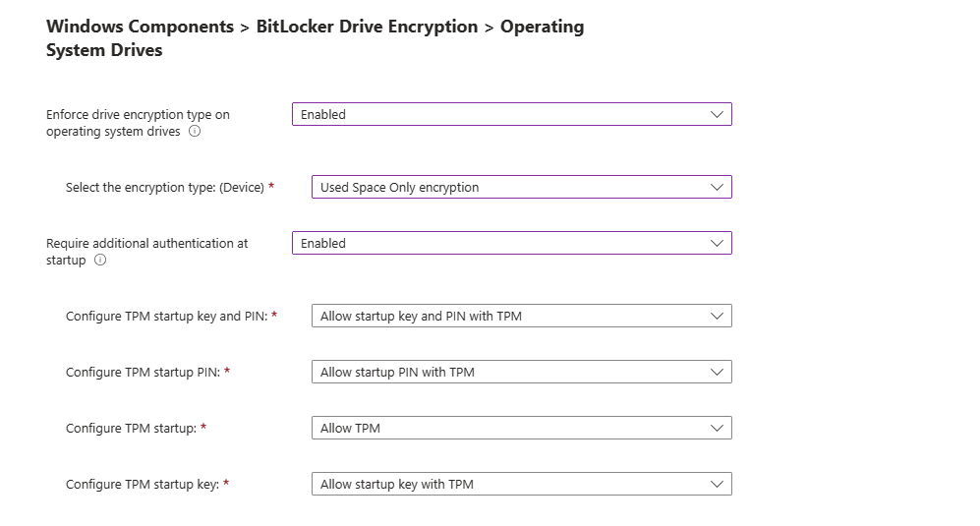
Task: Open the Configure TPM startup key dropdown
Action: [x=521, y=484]
